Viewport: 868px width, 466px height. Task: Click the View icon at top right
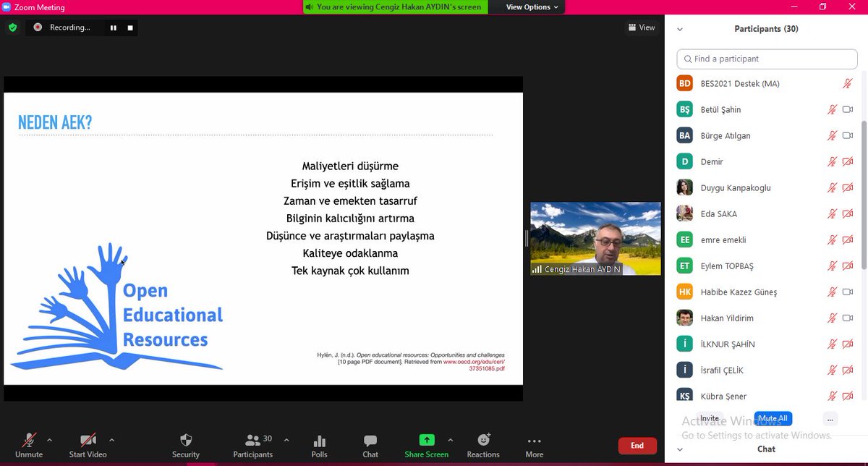pos(641,27)
